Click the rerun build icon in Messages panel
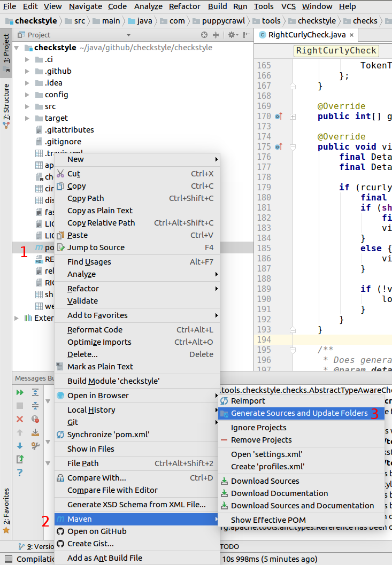 coord(20,393)
